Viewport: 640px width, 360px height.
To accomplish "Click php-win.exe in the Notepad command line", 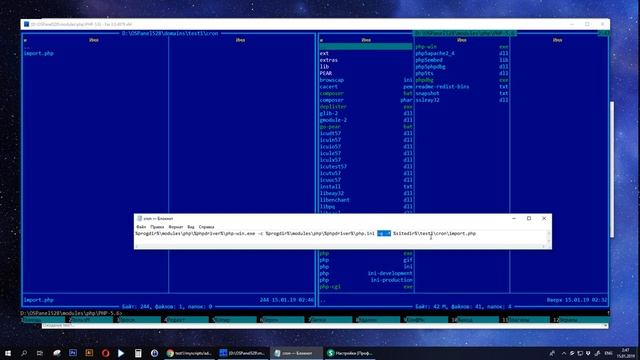I will 239,233.
